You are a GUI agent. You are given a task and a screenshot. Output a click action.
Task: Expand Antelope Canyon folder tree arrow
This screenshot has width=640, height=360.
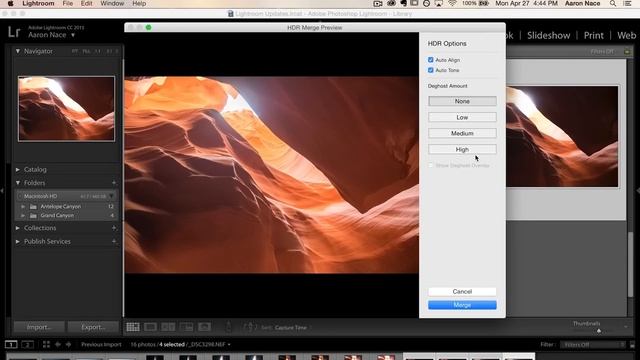pos(23,207)
